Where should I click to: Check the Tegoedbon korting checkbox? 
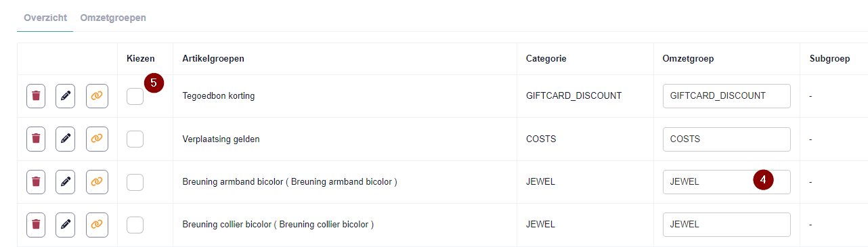(135, 96)
